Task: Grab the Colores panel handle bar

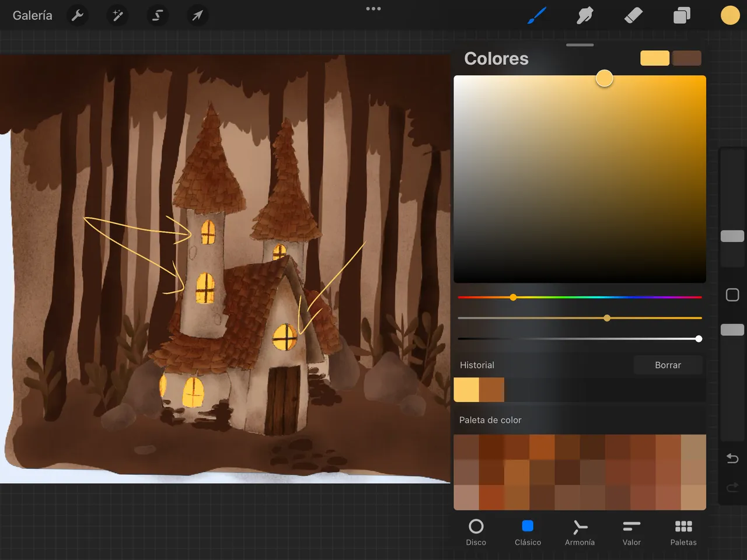Action: [580, 45]
